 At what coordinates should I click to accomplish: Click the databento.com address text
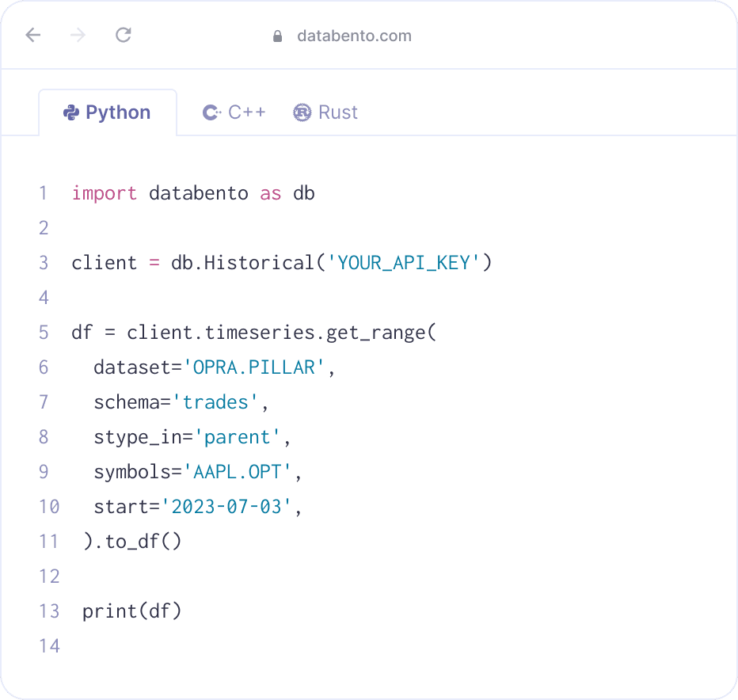click(354, 36)
